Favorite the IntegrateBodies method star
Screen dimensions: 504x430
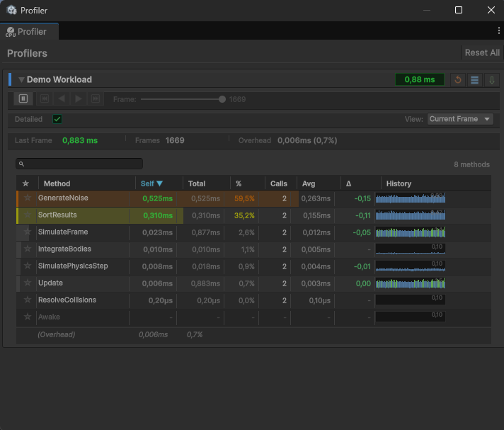(x=28, y=249)
